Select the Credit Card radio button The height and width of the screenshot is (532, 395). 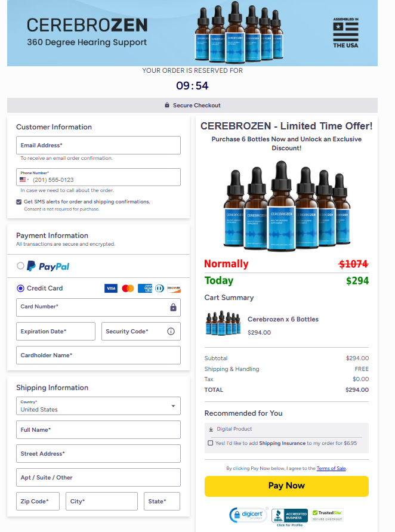(x=21, y=288)
